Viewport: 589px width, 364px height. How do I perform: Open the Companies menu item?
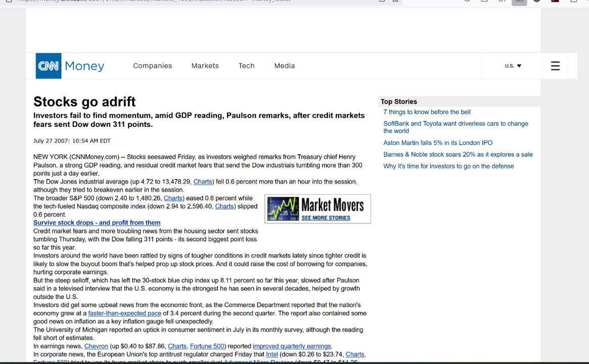[153, 66]
